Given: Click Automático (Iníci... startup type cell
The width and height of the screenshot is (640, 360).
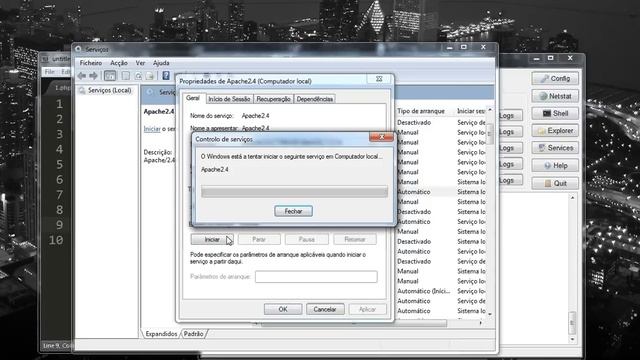Looking at the screenshot, I should click(x=423, y=291).
